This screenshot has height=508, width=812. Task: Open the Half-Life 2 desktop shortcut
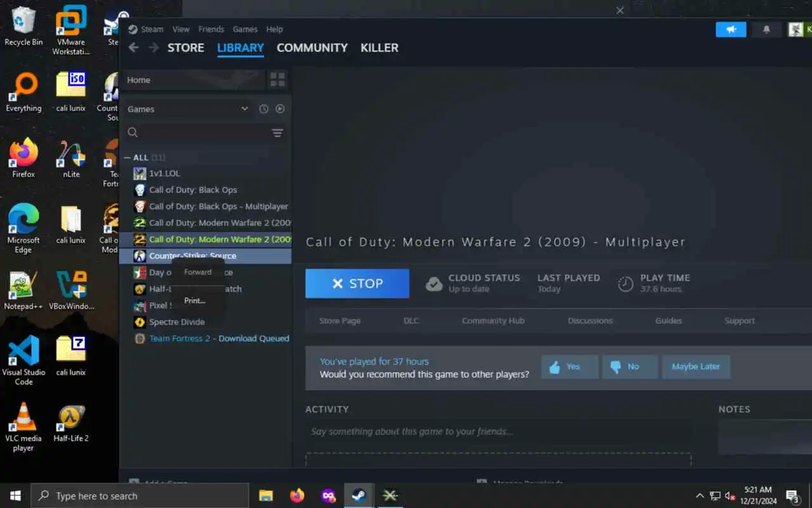point(71,423)
